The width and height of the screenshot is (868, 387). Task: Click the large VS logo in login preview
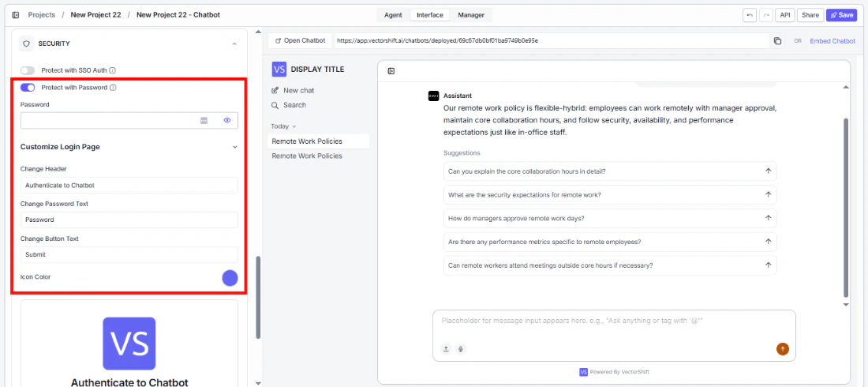tap(129, 344)
